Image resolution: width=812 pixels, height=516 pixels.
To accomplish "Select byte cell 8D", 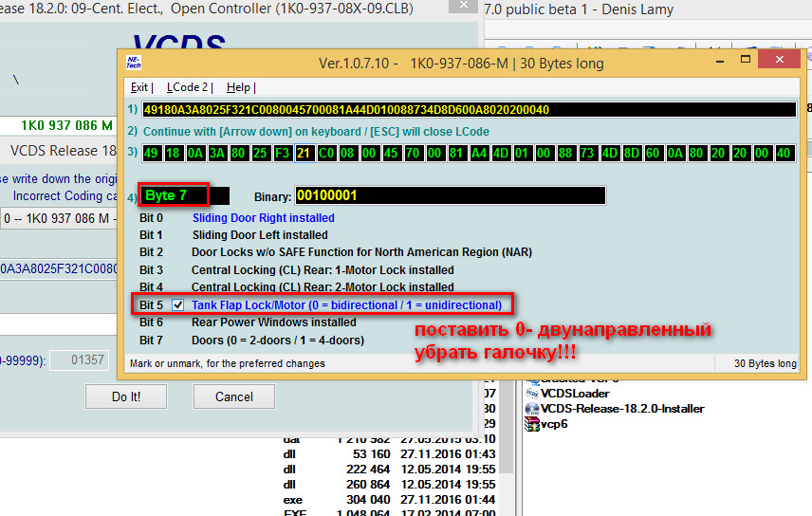I will [x=631, y=154].
